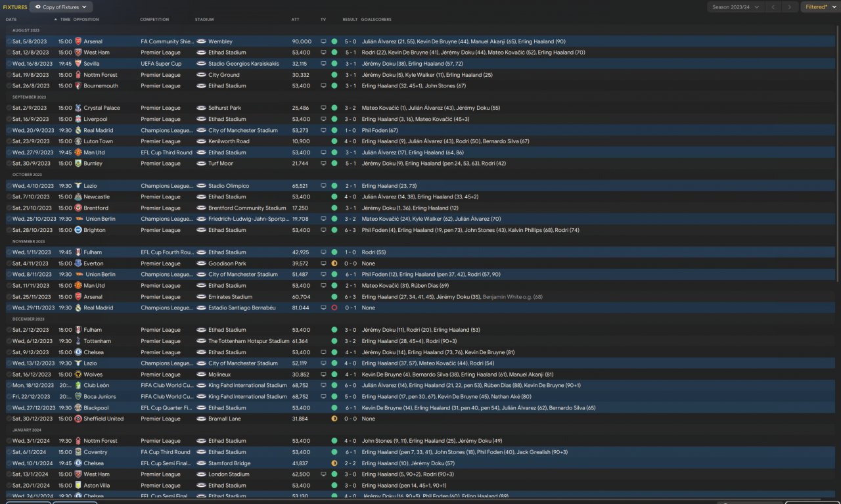Open the Goodison Park stadium link
The width and height of the screenshot is (841, 504).
tap(226, 263)
